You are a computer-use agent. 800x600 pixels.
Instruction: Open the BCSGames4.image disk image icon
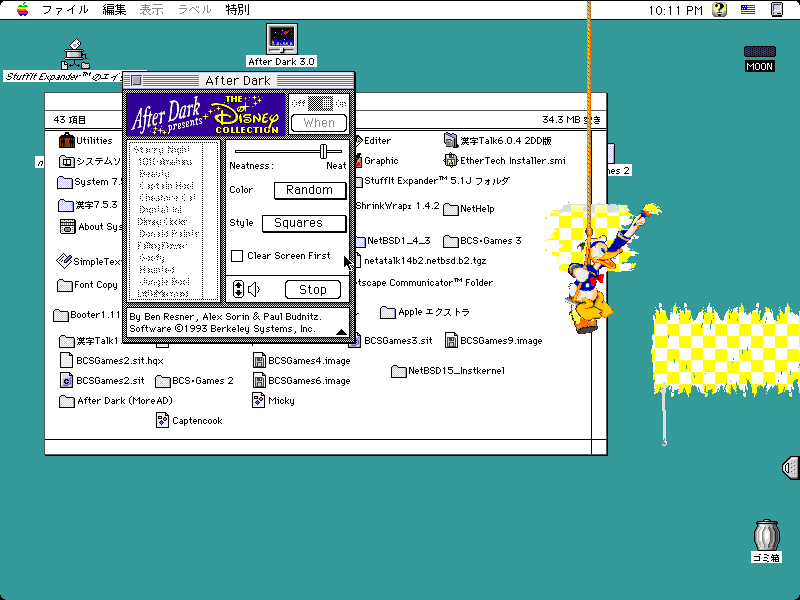259,361
